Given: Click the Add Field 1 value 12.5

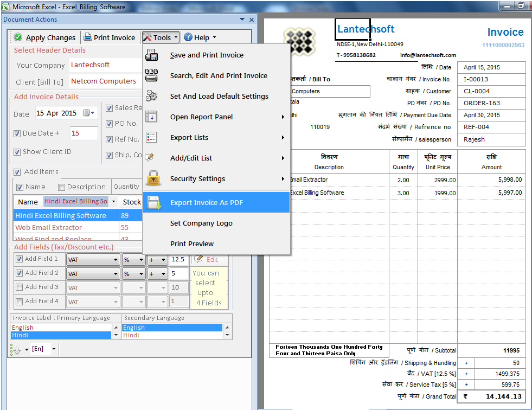Looking at the screenshot, I should point(179,259).
